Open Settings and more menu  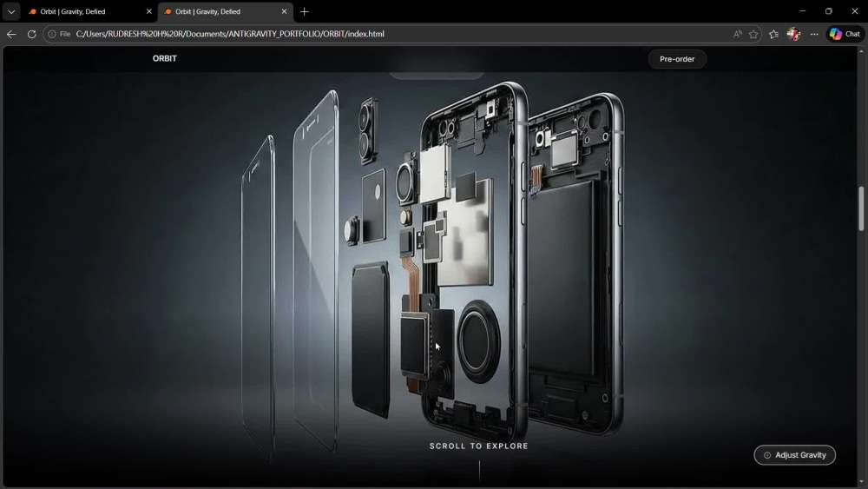tap(814, 34)
